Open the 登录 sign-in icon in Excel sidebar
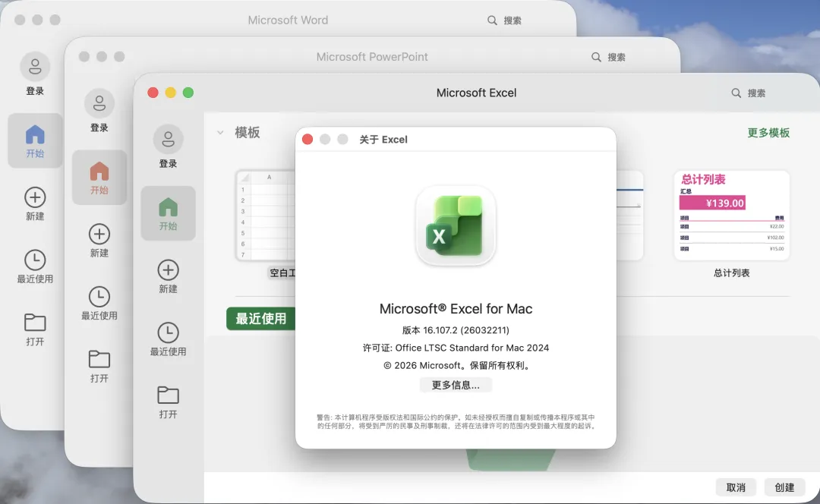Image resolution: width=820 pixels, height=504 pixels. pyautogui.click(x=168, y=139)
